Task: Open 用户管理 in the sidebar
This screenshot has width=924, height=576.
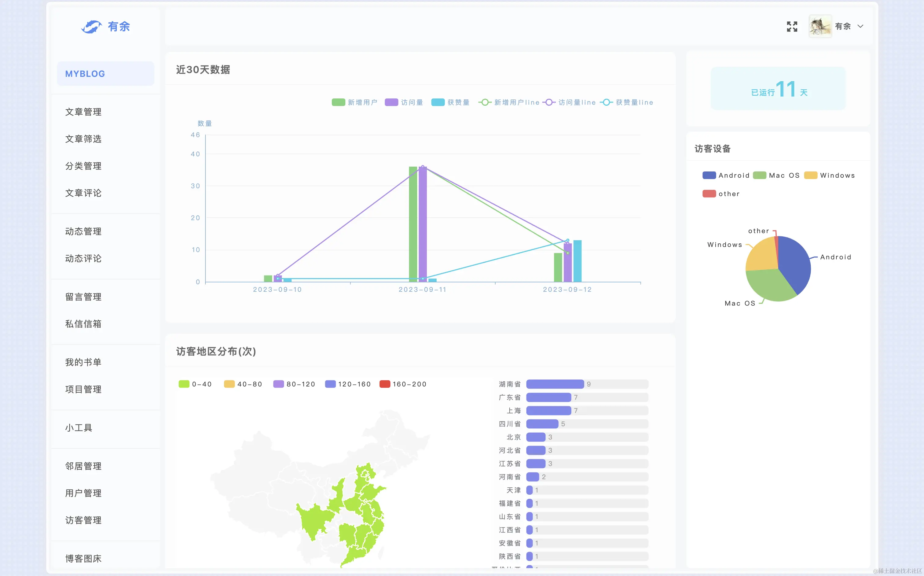Action: click(x=83, y=493)
